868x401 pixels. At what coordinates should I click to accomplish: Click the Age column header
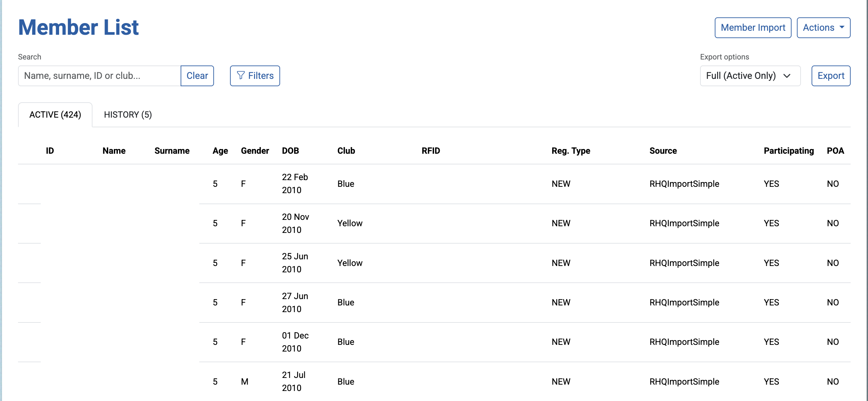(x=220, y=151)
